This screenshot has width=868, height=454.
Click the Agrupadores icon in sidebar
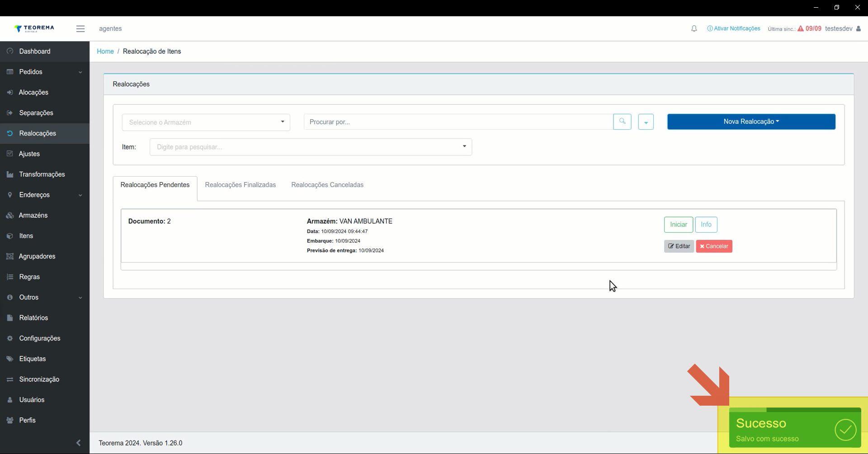[x=10, y=256]
